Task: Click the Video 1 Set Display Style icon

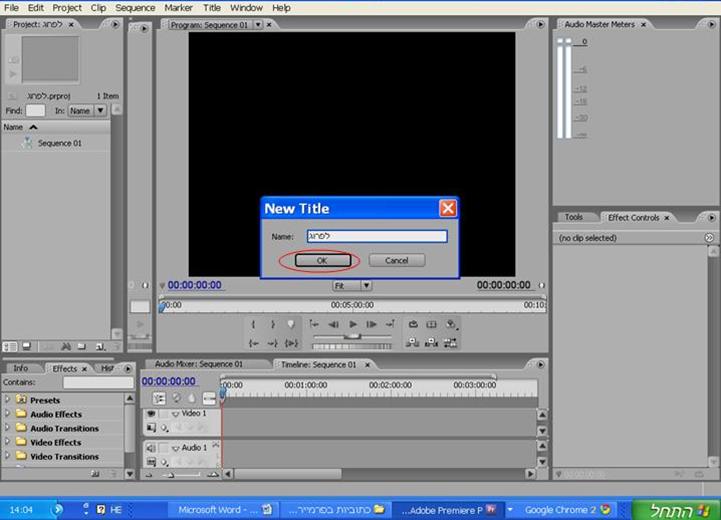Action: point(151,428)
